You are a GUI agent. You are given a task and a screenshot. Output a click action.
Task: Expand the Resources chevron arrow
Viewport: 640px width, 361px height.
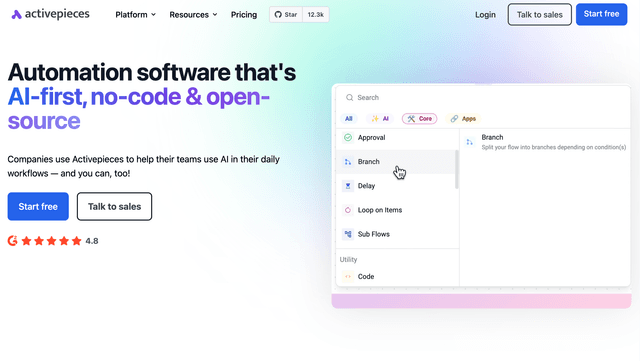[x=215, y=15]
